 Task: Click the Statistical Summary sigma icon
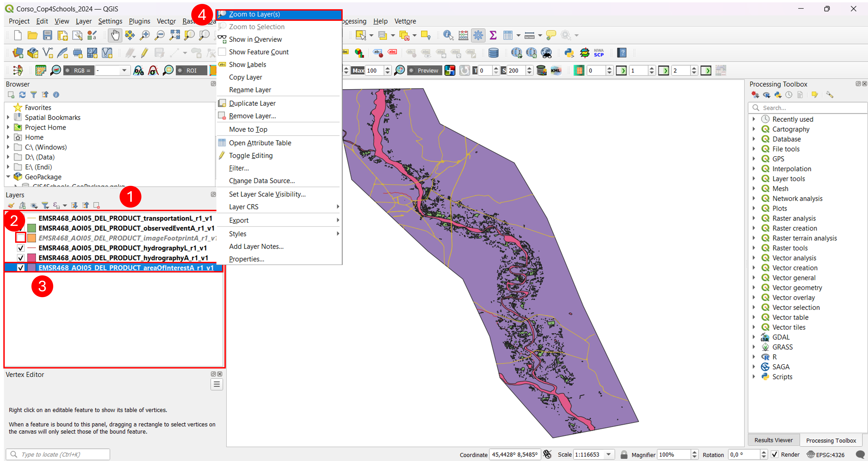[x=493, y=35]
